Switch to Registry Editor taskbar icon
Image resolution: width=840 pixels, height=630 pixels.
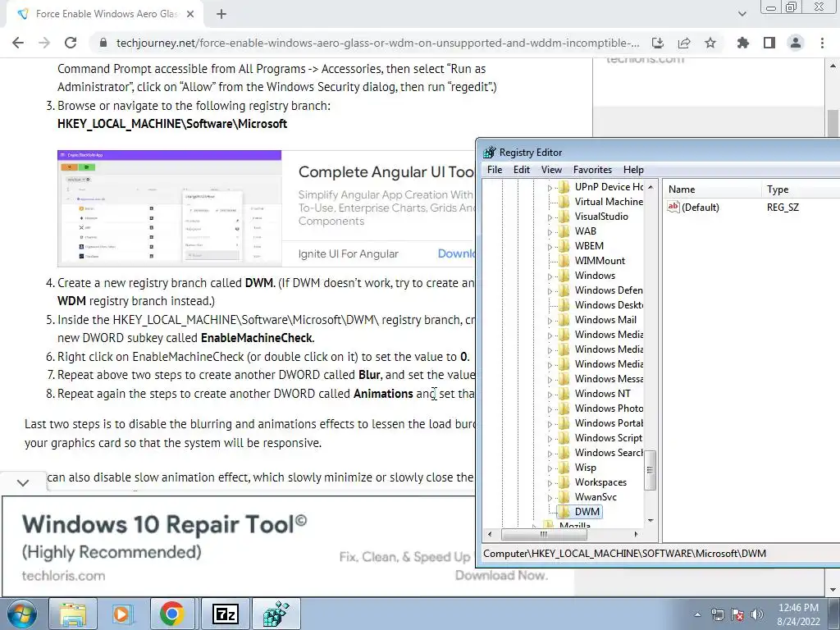(276, 614)
